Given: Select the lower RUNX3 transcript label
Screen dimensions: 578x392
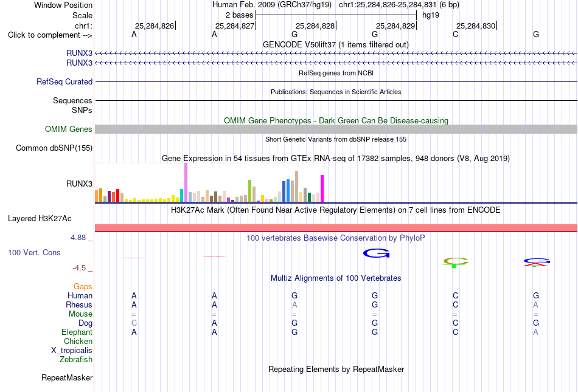Looking at the screenshot, I should click(x=79, y=63).
